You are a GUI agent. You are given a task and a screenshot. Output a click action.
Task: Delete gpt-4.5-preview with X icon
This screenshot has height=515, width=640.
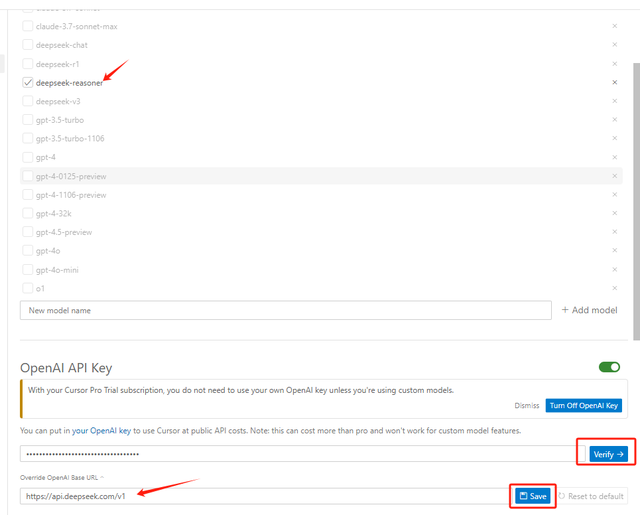click(x=615, y=232)
